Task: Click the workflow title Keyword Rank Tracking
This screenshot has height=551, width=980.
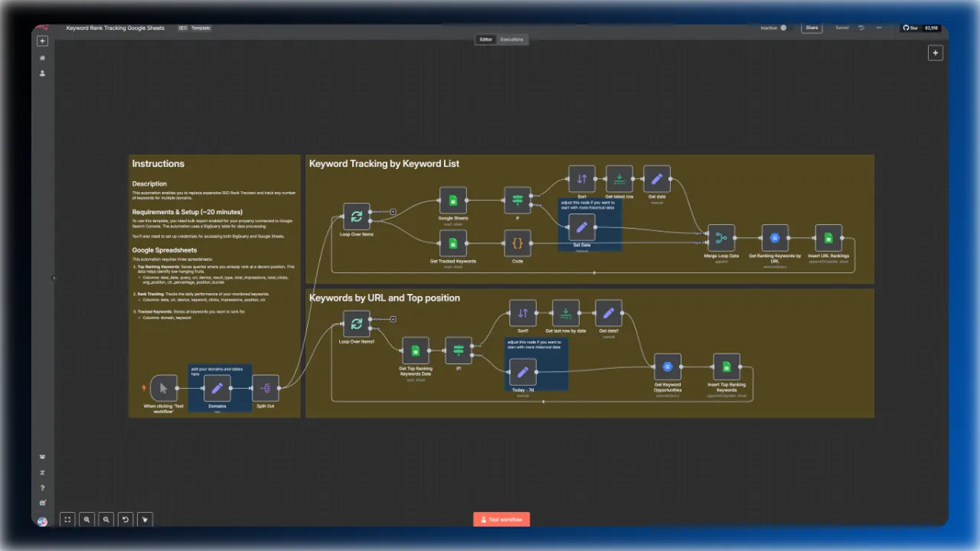Action: pos(116,28)
